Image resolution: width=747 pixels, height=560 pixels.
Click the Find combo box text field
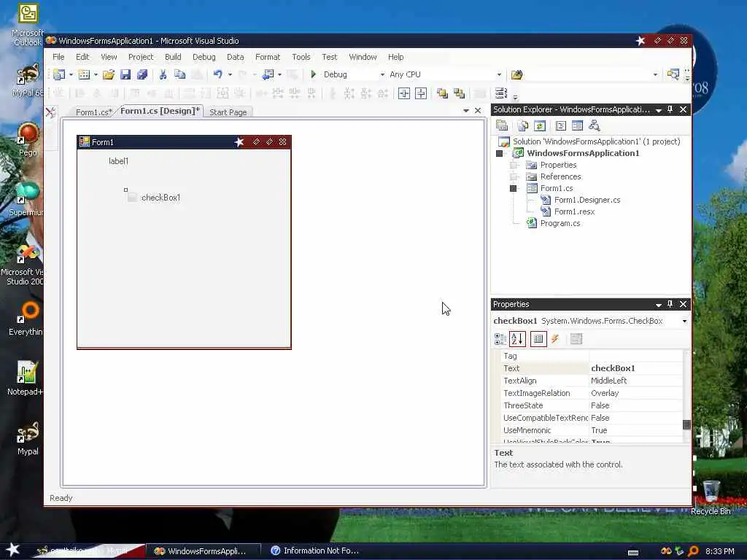pyautogui.click(x=588, y=74)
